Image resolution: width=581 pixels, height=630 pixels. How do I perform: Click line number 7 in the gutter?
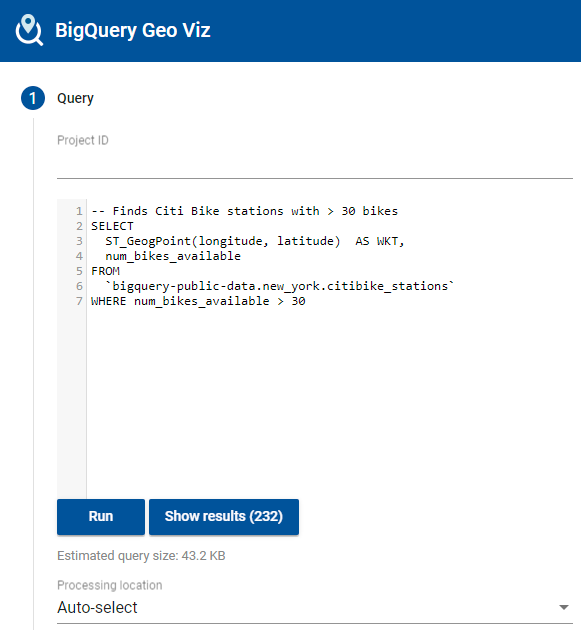point(79,301)
